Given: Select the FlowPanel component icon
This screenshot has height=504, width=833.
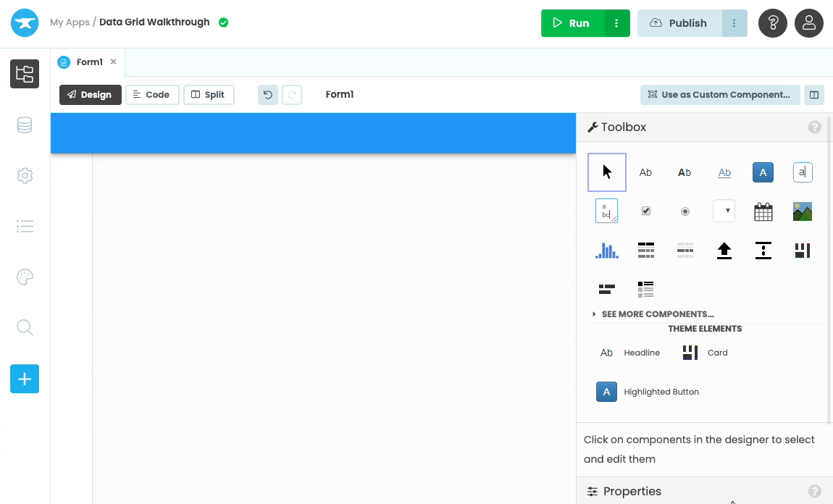Looking at the screenshot, I should pos(607,289).
